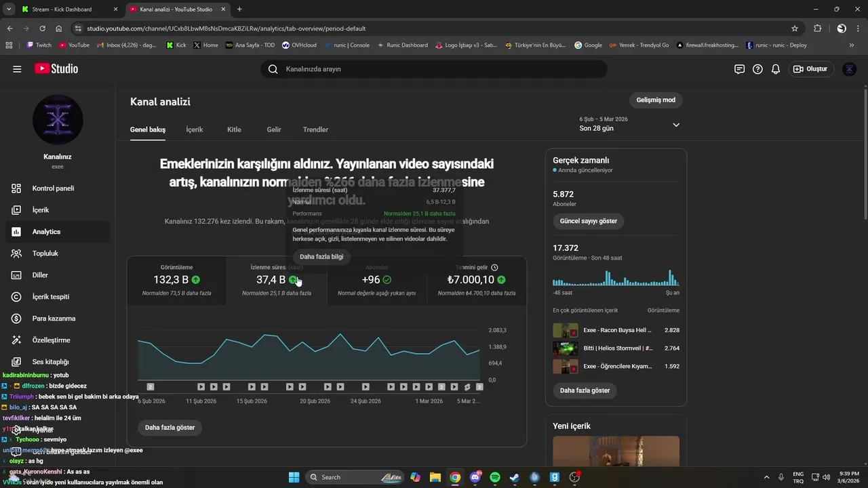Select Analytics in the sidebar

[x=58, y=232]
